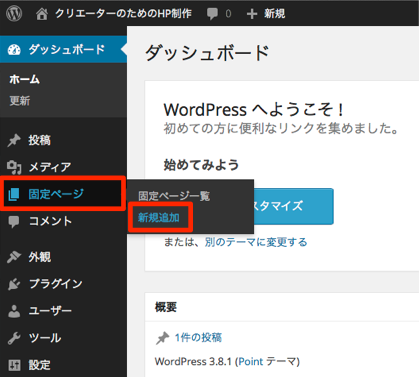Click text 初めての方に便利なリンクを集めました。
Screen dimensions: 419x377
[x=281, y=128]
